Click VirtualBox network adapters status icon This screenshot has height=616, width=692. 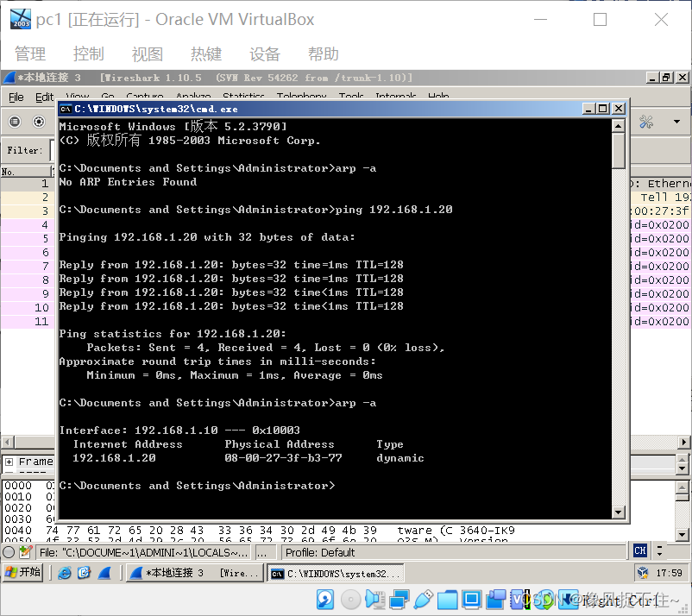tap(399, 600)
